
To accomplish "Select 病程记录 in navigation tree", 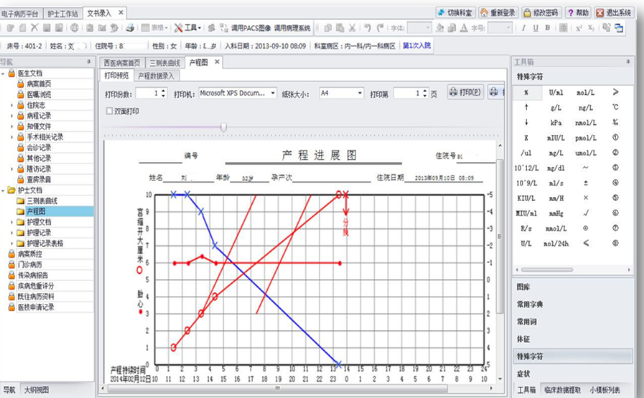I will [39, 116].
